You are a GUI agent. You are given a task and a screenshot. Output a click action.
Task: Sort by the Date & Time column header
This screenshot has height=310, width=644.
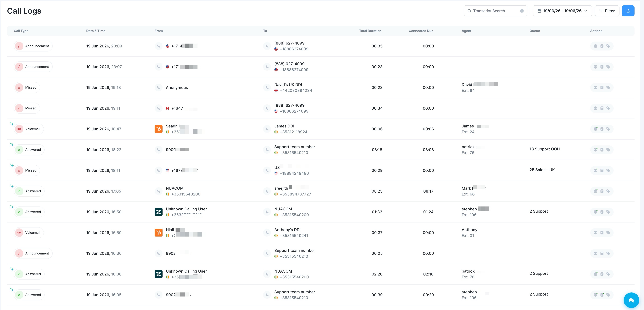pos(96,31)
